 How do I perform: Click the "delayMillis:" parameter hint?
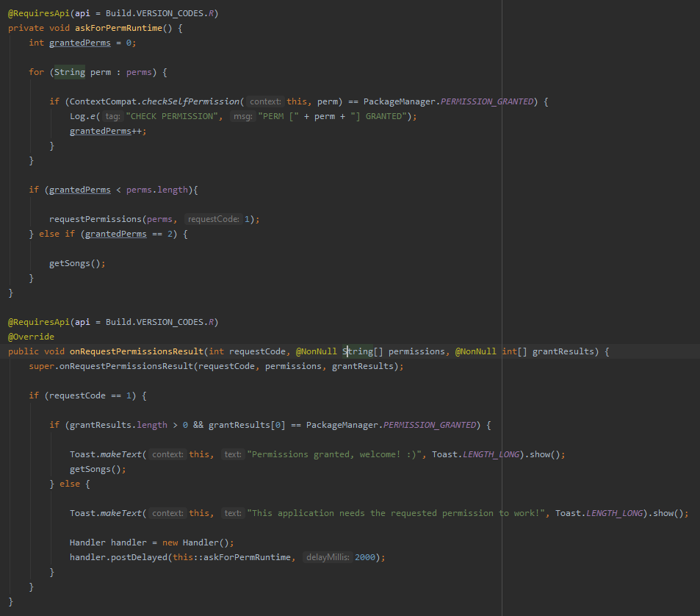[328, 557]
